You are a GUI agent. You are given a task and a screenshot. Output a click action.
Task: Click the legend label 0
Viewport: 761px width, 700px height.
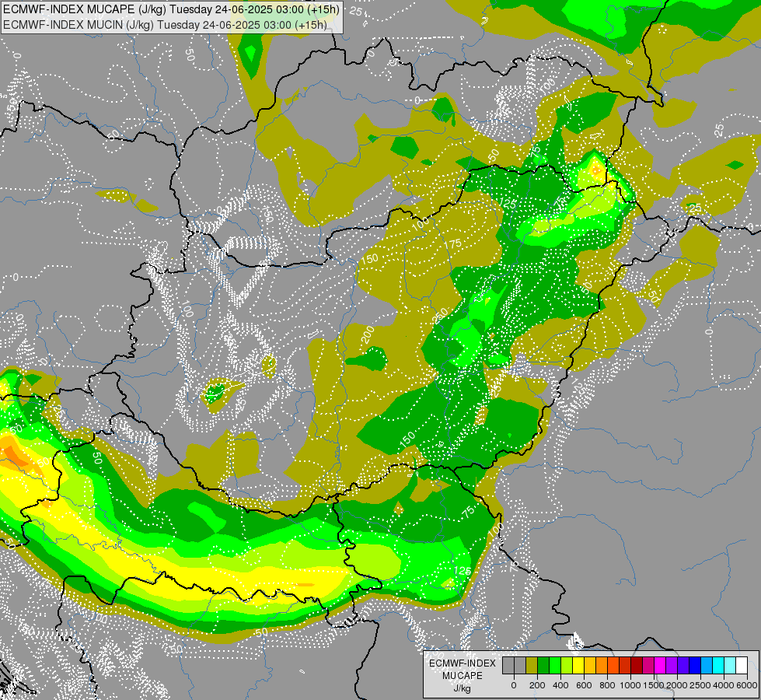tap(514, 685)
